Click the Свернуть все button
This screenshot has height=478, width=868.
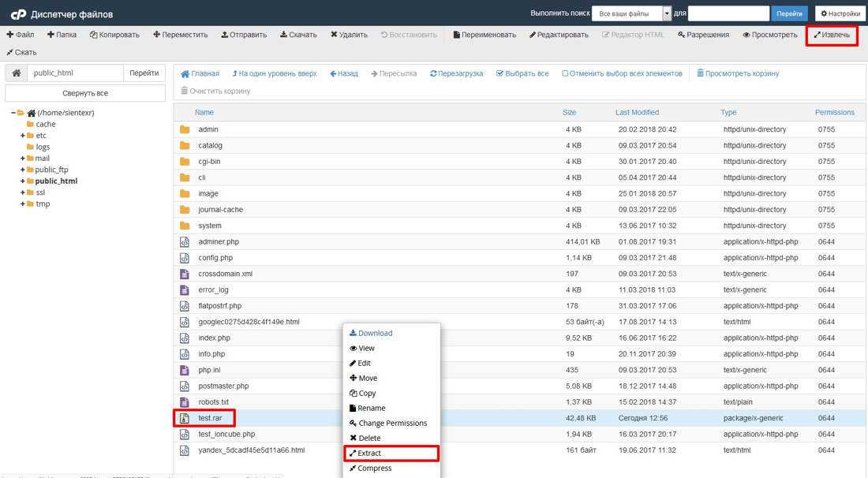click(x=86, y=93)
